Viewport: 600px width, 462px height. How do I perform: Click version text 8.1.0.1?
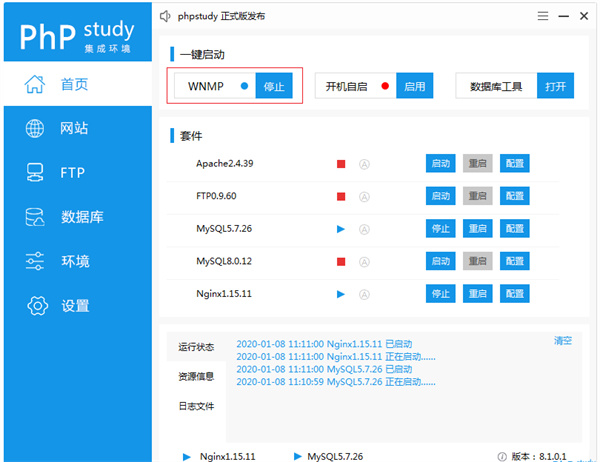pos(553,456)
